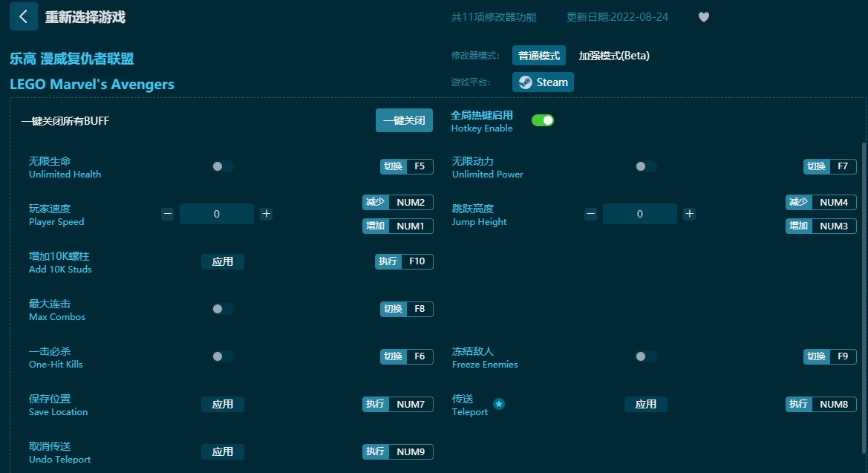868x473 pixels.
Task: Click NUM9 hotkey for Undo Teleport
Action: (397, 452)
